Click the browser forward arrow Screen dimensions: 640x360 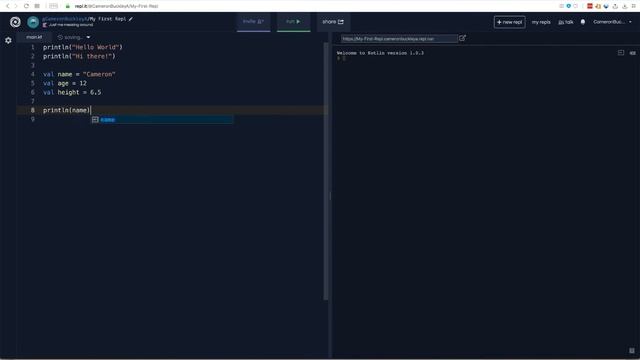click(16, 6)
